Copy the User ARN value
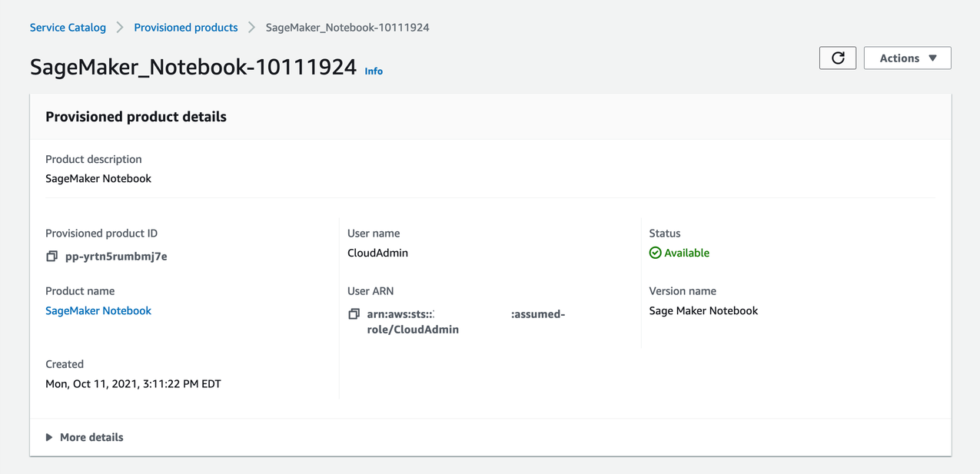This screenshot has height=474, width=980. point(354,314)
